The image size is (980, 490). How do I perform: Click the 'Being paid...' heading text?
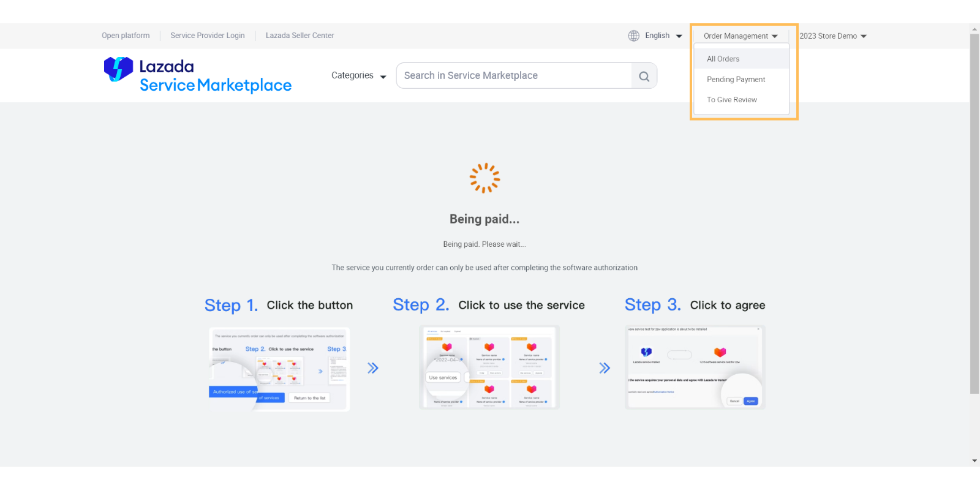(x=484, y=219)
